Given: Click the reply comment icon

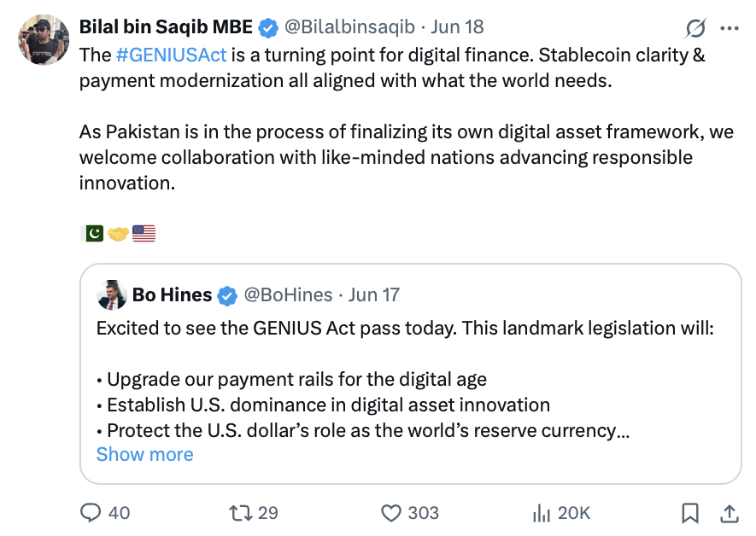Looking at the screenshot, I should click(91, 512).
